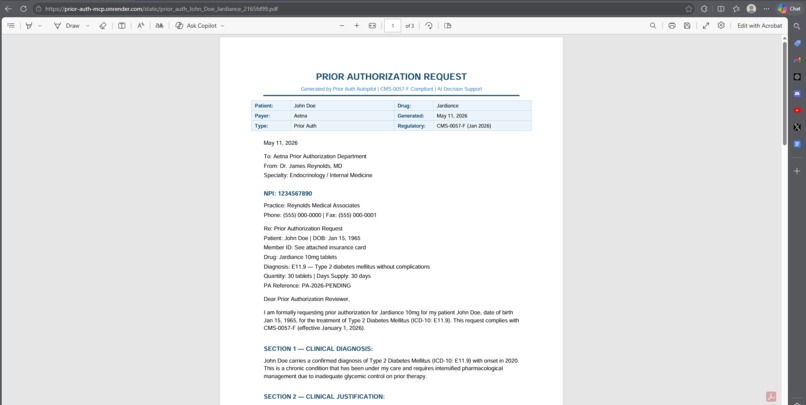Open Copilot Chat button

790,9
